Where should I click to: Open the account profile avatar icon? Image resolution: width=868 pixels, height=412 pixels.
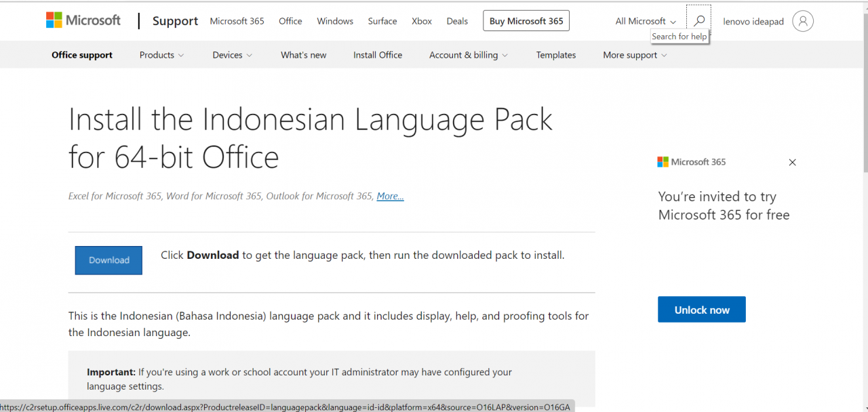pyautogui.click(x=803, y=21)
